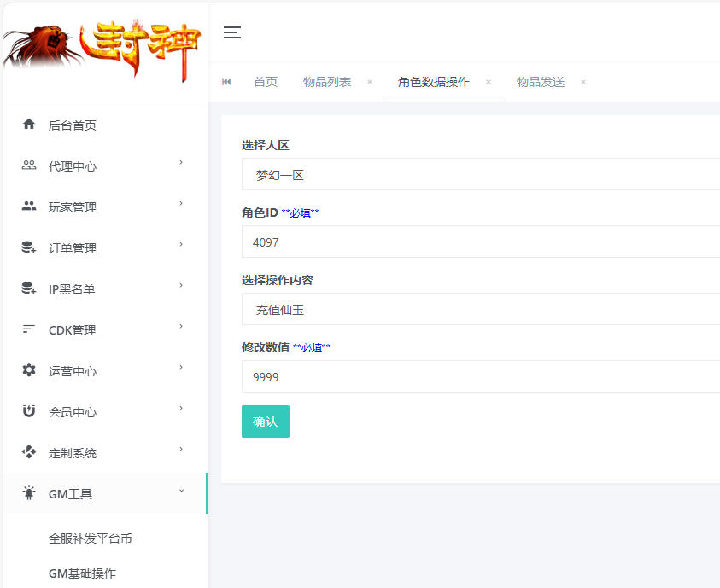
Task: Open the 选择大区 server dropdown
Action: [x=478, y=175]
